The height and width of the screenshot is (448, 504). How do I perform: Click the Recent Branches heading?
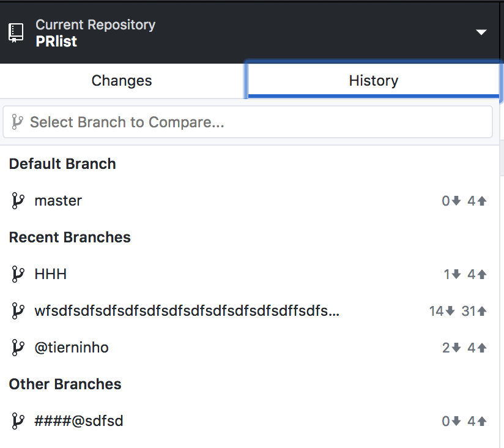pyautogui.click(x=70, y=237)
